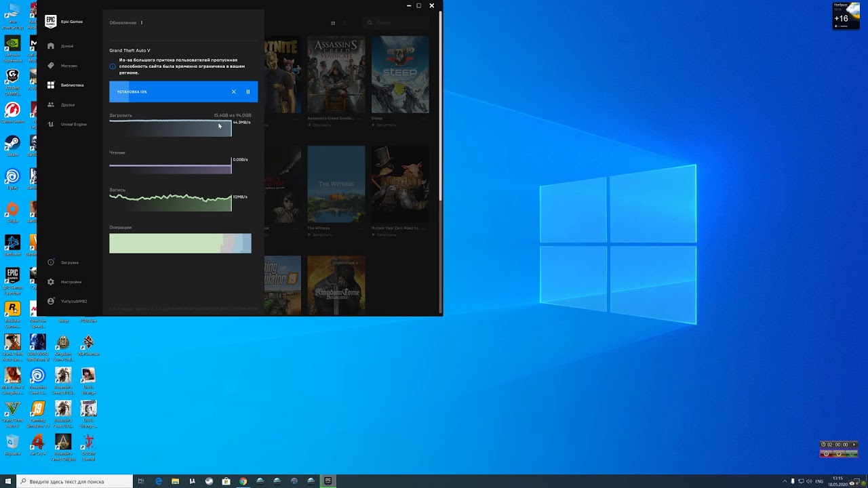Open the Yuriyzubl982 account profile
The height and width of the screenshot is (488, 868).
67,302
